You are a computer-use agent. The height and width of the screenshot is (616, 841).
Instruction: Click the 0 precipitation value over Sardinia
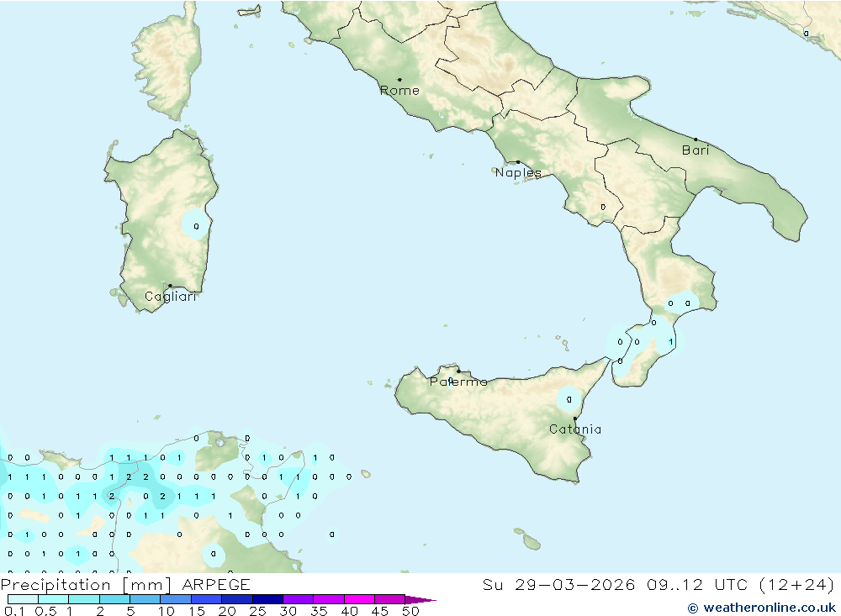click(x=196, y=226)
